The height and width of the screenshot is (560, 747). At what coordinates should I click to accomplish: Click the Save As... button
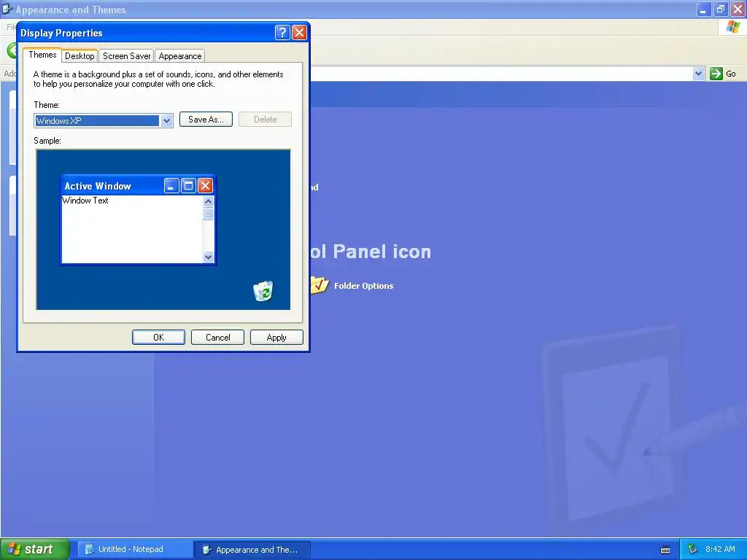[x=206, y=120]
